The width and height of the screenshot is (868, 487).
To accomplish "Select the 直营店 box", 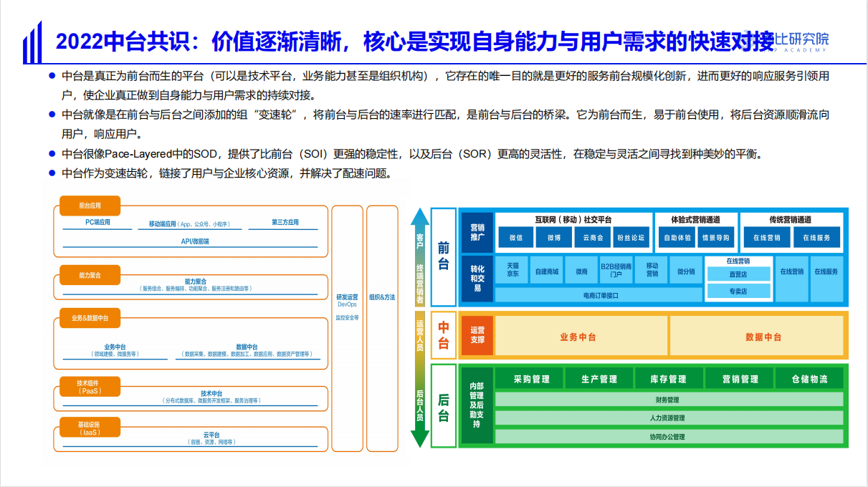I will click(x=738, y=274).
